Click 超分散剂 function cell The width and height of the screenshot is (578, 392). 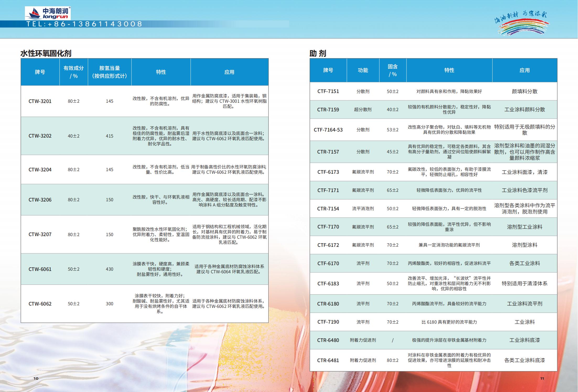point(363,110)
